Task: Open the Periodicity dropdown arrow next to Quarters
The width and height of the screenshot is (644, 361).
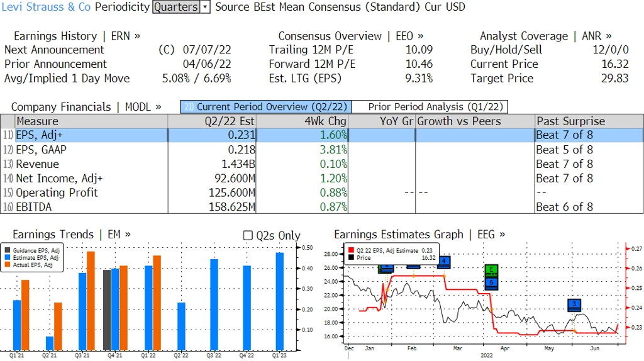Action: (x=205, y=7)
